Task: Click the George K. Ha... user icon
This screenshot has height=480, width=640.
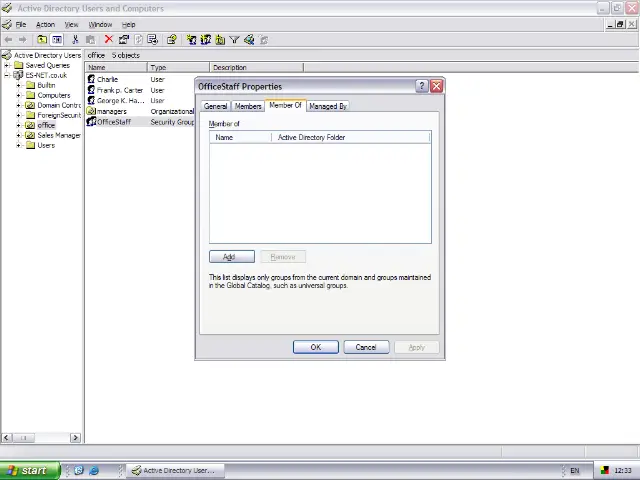Action: click(x=91, y=100)
